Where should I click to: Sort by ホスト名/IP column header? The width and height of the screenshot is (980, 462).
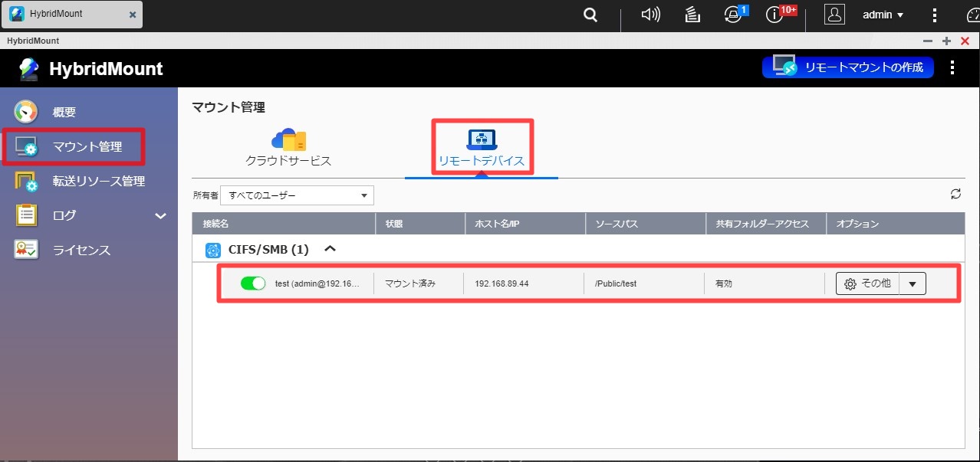525,224
